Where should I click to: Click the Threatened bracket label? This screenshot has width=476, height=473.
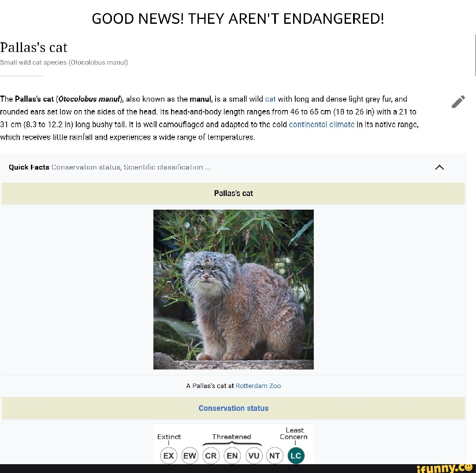point(232,436)
